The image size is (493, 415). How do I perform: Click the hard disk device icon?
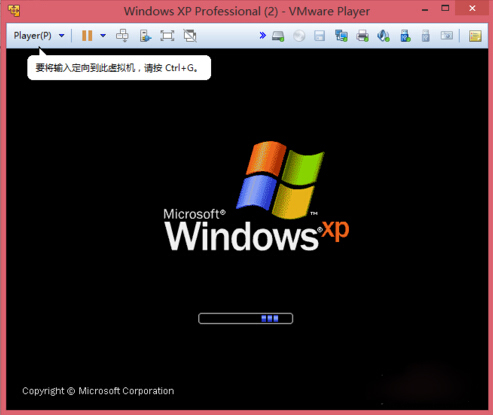(278, 36)
